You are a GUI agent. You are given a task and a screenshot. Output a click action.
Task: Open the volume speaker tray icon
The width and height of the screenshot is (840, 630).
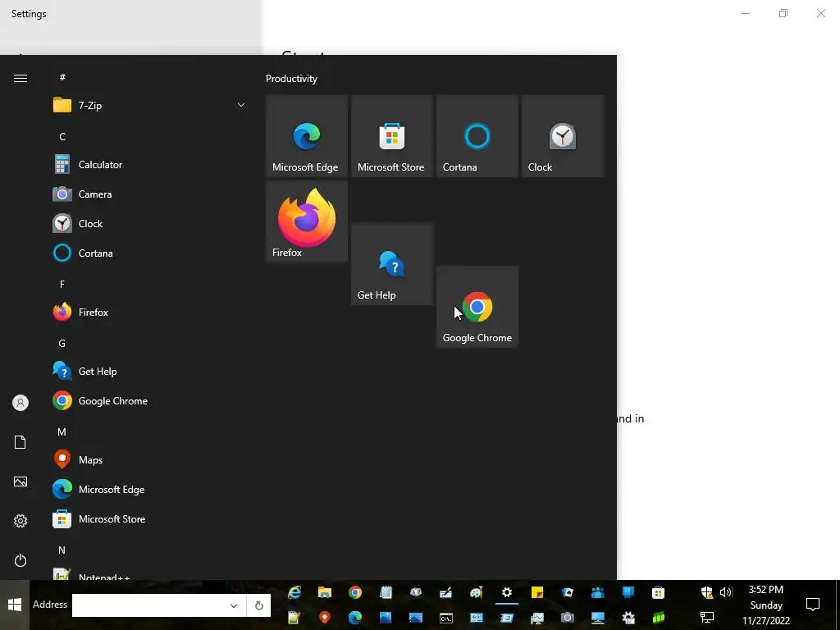coord(726,592)
